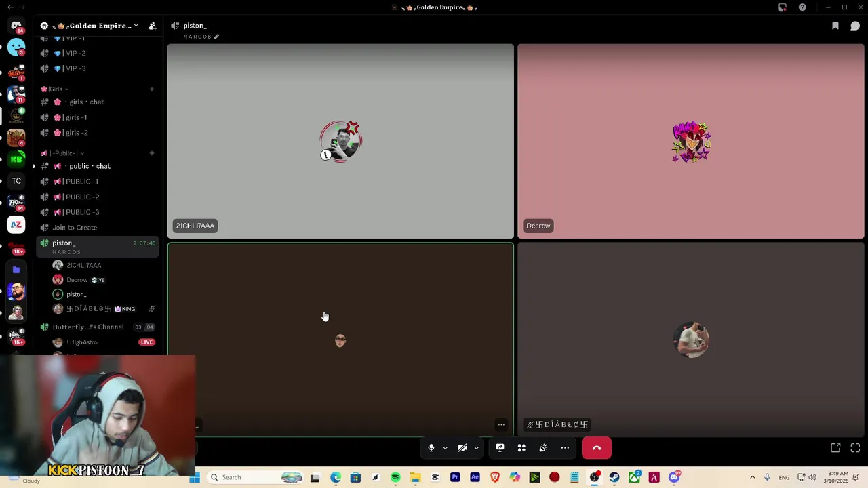Open the volume control in system tray

[812, 477]
